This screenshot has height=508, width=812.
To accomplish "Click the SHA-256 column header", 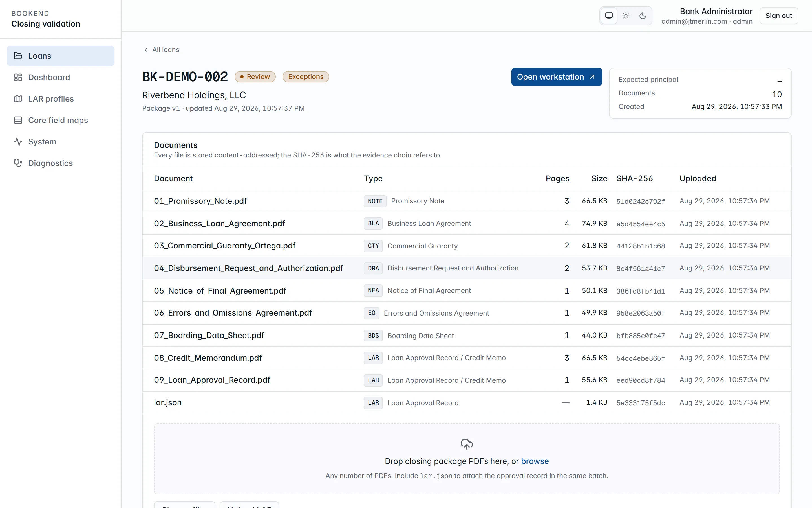I will point(634,178).
